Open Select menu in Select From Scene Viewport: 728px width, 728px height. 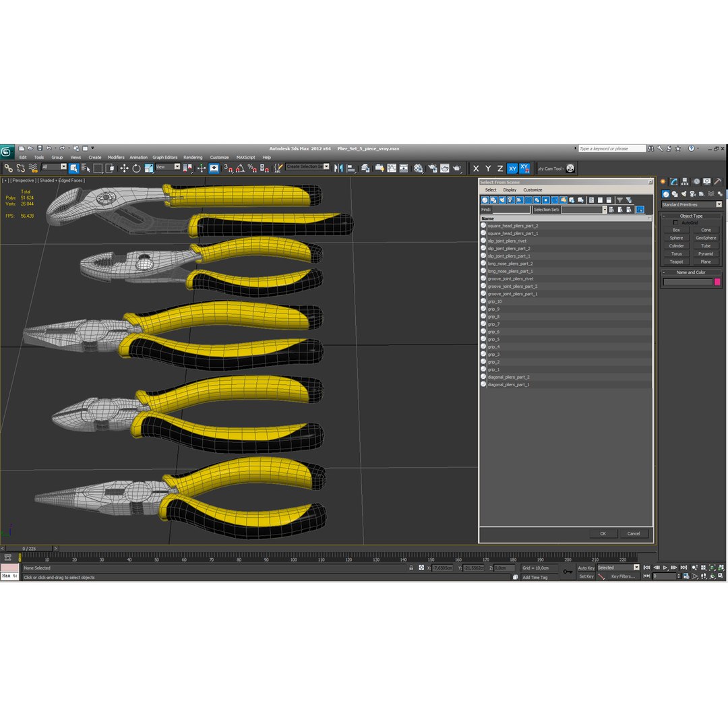click(491, 190)
